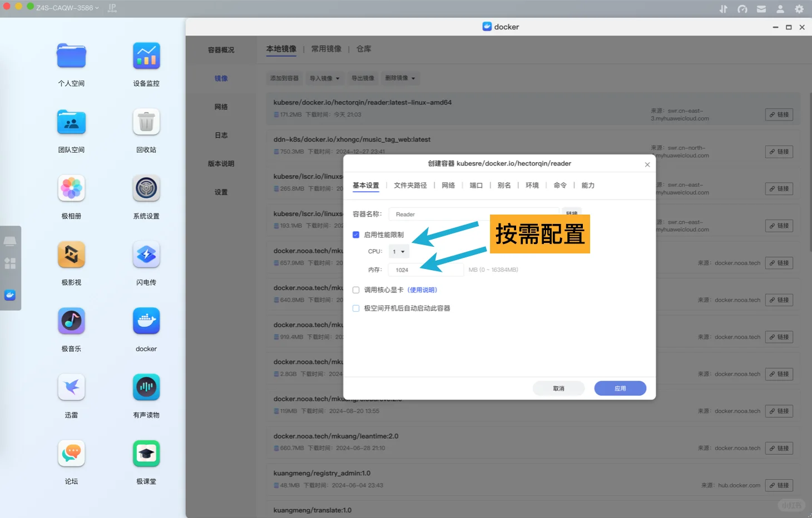Click the 添加到容器 button
The width and height of the screenshot is (812, 518).
284,78
